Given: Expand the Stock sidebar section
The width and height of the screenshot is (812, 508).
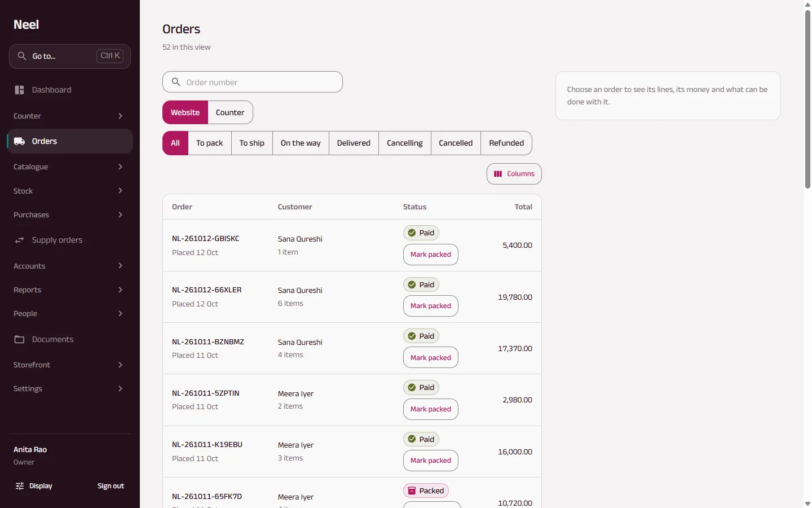Looking at the screenshot, I should 70,191.
